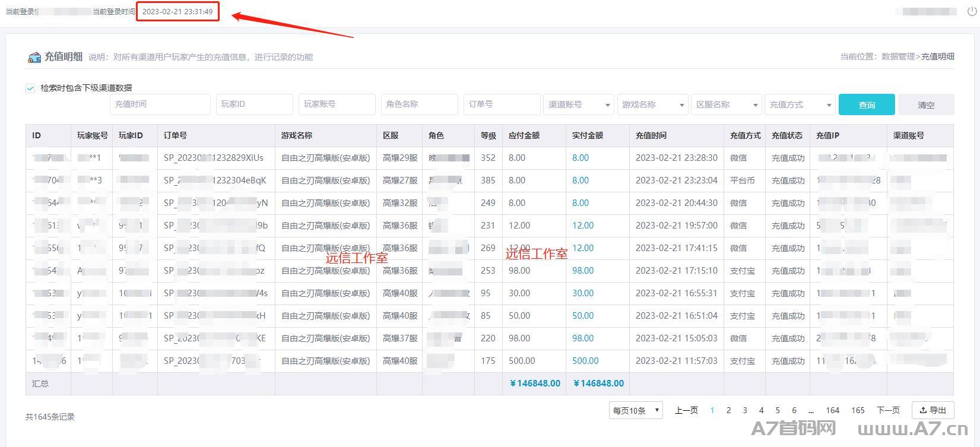The height and width of the screenshot is (447, 980).
Task: Click level 352 cell
Action: (x=488, y=158)
